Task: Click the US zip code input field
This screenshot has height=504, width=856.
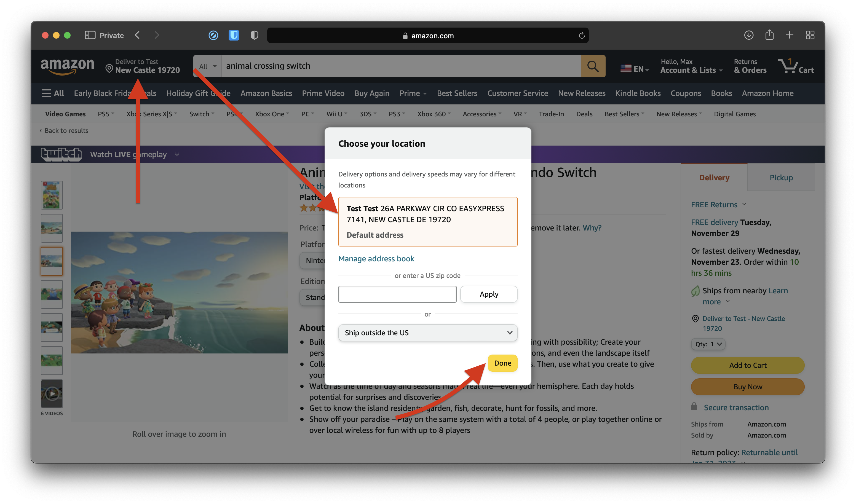Action: (397, 294)
